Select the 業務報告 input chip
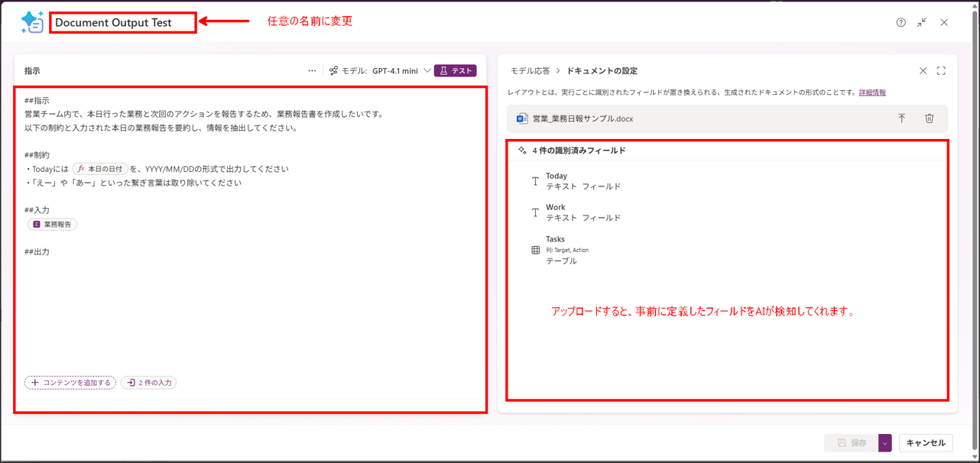Viewport: 980px width, 463px height. [x=53, y=225]
